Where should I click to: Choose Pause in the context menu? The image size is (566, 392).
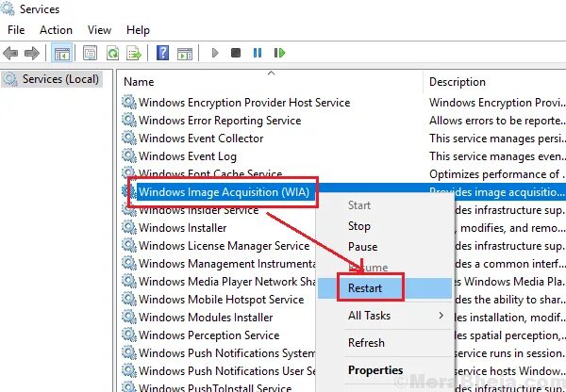385,247
